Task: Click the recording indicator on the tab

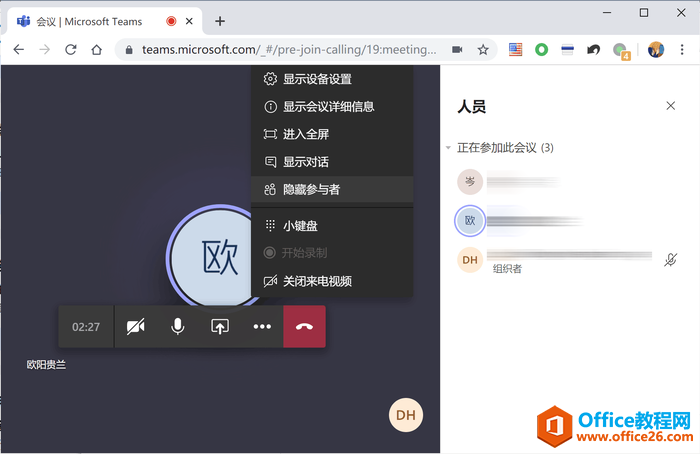Action: [x=171, y=21]
